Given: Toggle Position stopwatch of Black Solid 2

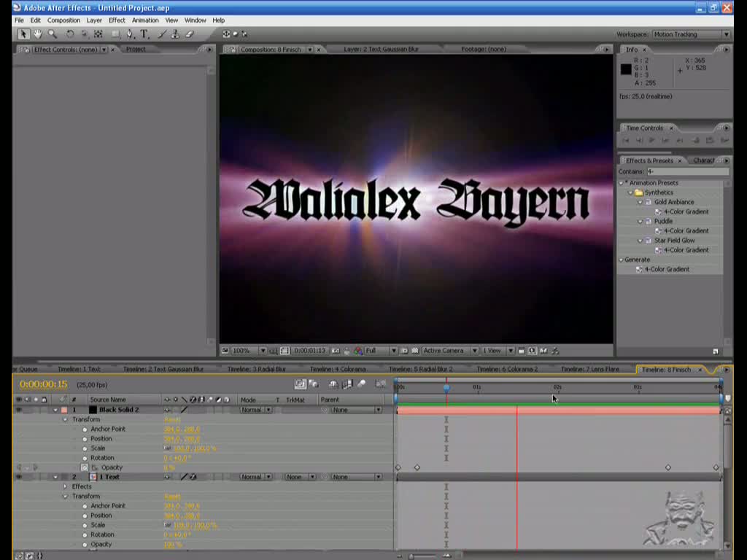Looking at the screenshot, I should pyautogui.click(x=85, y=438).
